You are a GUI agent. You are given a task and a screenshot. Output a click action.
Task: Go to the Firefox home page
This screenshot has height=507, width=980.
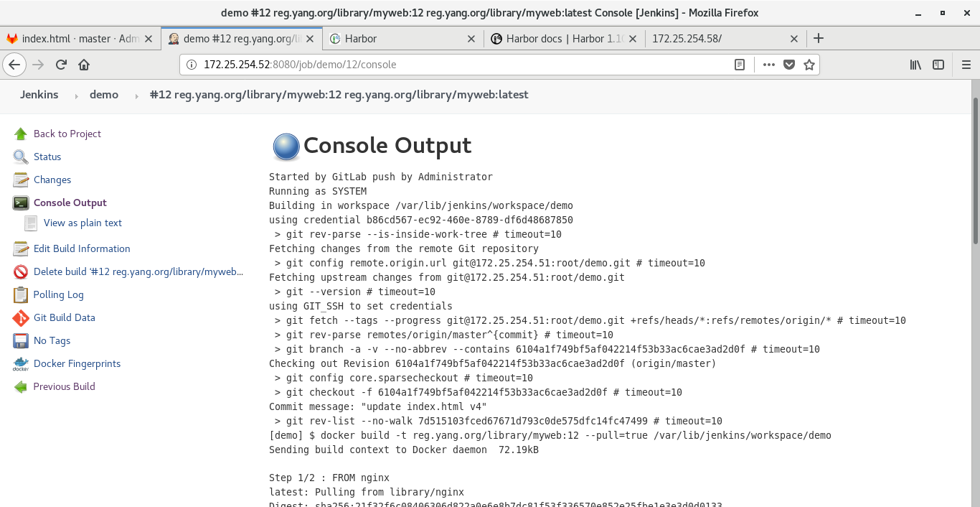pyautogui.click(x=84, y=65)
